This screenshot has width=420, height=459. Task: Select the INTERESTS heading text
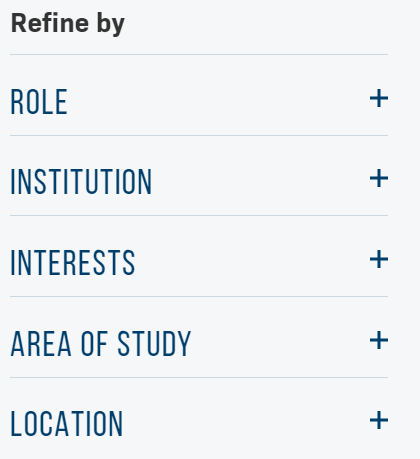click(73, 263)
